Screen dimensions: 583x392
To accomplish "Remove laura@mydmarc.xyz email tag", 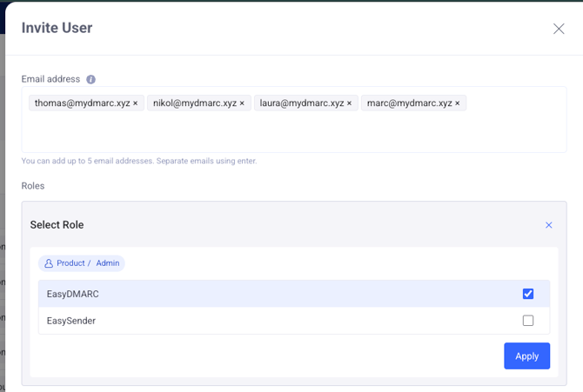I will click(x=350, y=103).
